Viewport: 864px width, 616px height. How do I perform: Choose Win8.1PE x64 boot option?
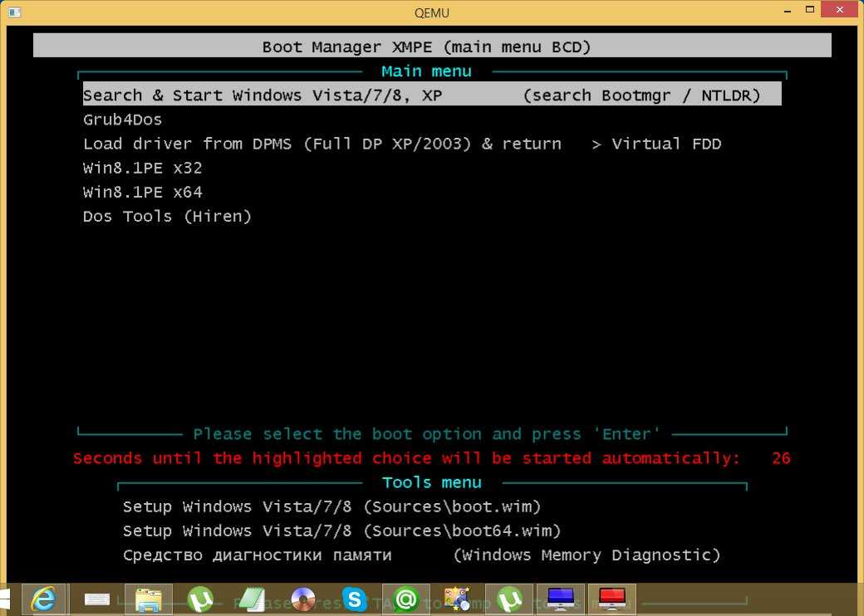[x=143, y=192]
